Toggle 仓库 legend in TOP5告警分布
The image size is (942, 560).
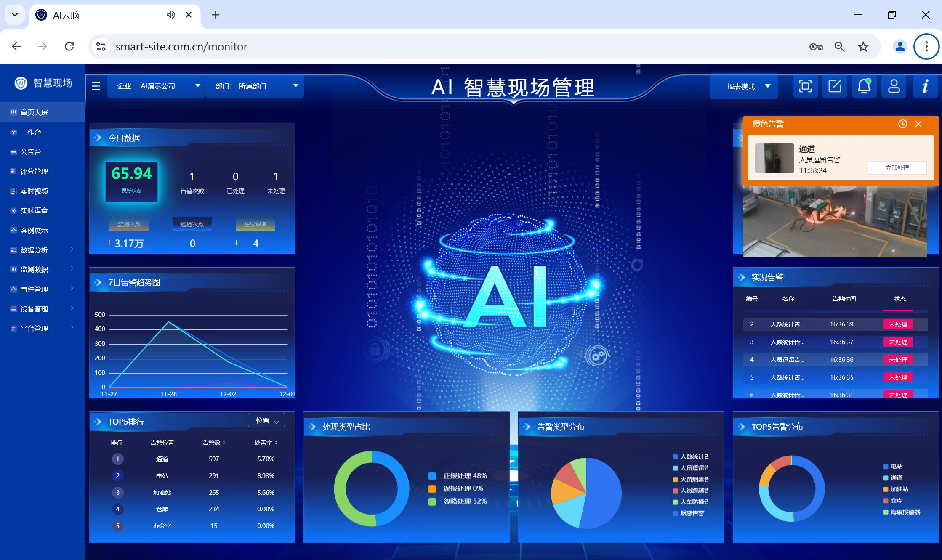pyautogui.click(x=893, y=501)
